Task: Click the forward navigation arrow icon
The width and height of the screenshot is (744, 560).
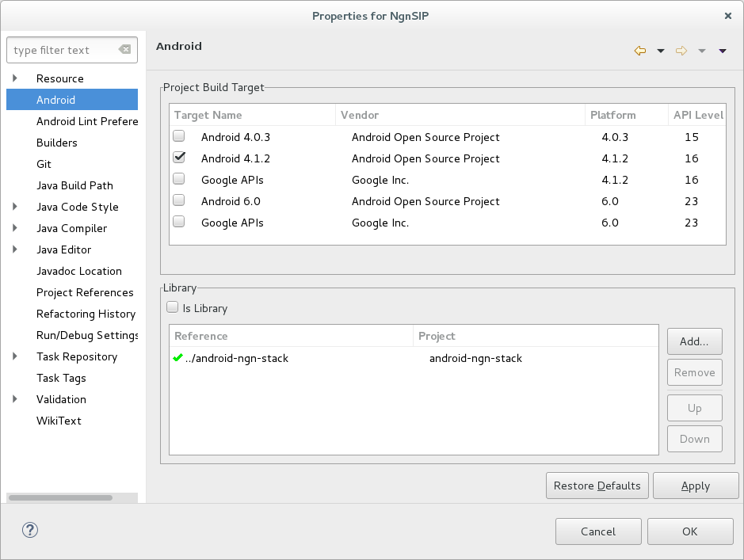Action: [681, 51]
